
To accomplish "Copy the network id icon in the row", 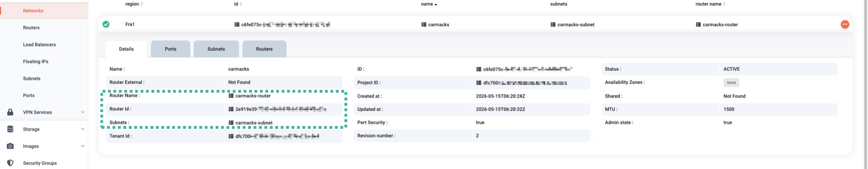I will [237, 24].
